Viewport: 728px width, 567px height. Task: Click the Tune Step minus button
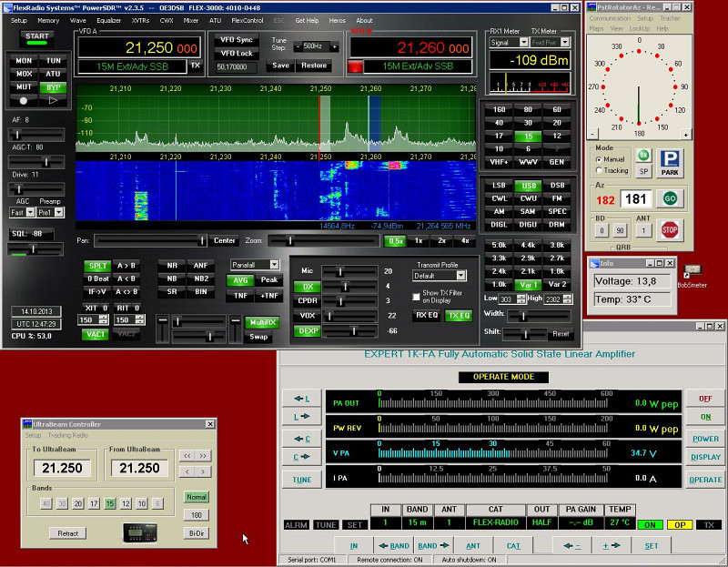pos(298,46)
